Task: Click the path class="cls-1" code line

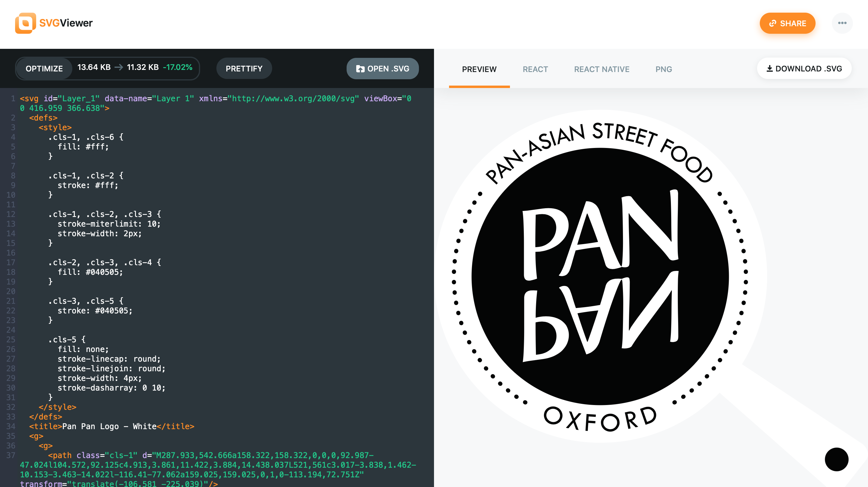Action: point(218,470)
